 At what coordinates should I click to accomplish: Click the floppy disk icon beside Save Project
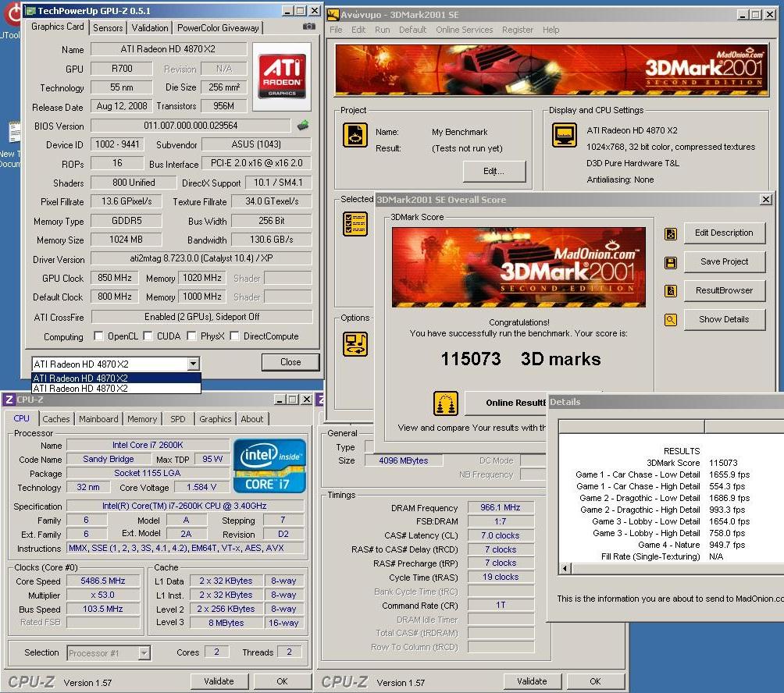(x=671, y=262)
